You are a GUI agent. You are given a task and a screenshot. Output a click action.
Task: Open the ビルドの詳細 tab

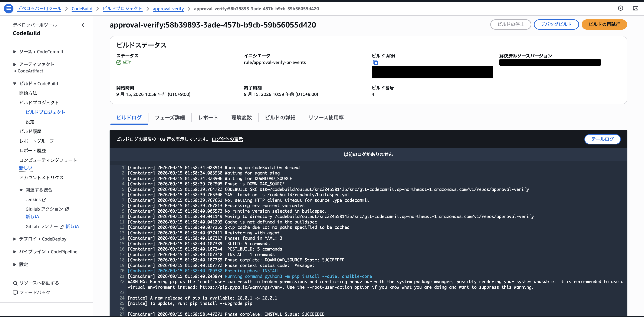pyautogui.click(x=280, y=118)
